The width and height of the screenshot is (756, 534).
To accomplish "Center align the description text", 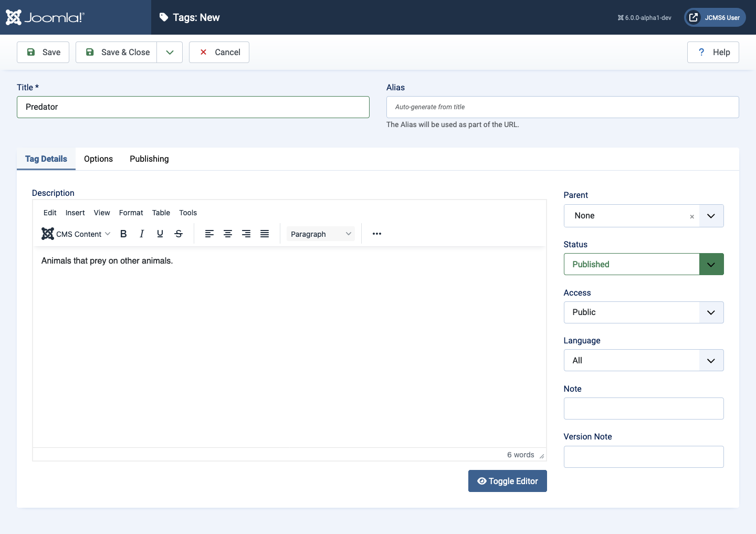I will pos(228,234).
